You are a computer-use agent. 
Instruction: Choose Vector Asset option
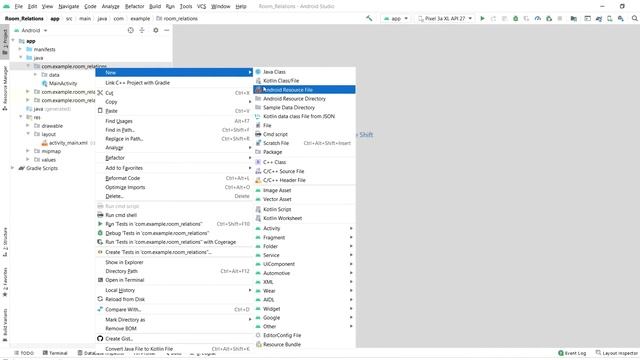pos(304,199)
